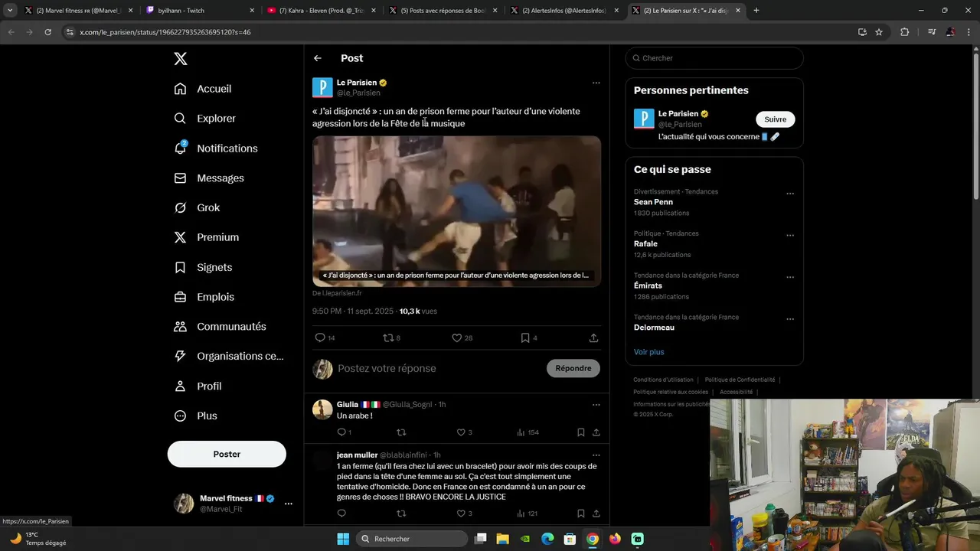Like jean muller's comment
This screenshot has height=551, width=980.
point(464,514)
